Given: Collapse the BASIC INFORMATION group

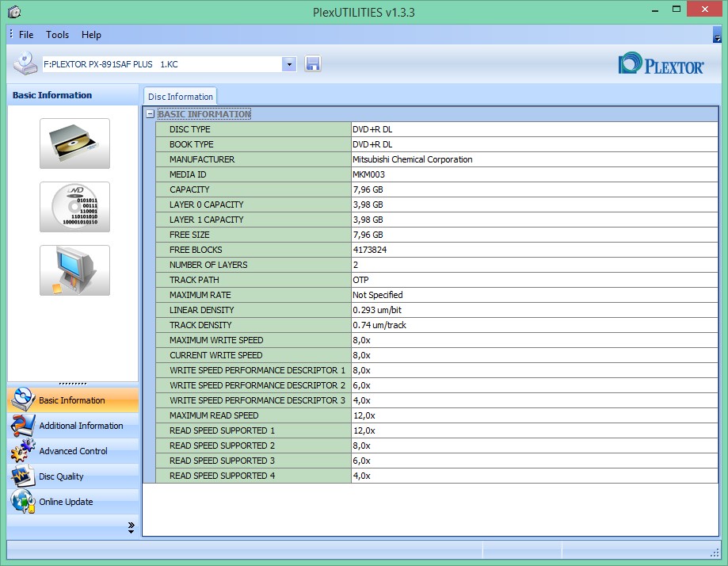Looking at the screenshot, I should coord(150,114).
